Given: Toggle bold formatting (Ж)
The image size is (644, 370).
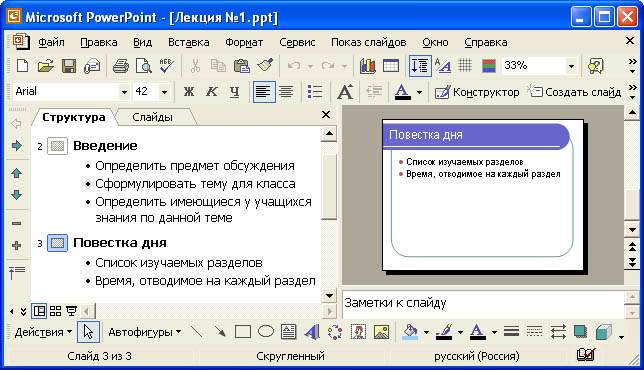Looking at the screenshot, I should pyautogui.click(x=189, y=92).
